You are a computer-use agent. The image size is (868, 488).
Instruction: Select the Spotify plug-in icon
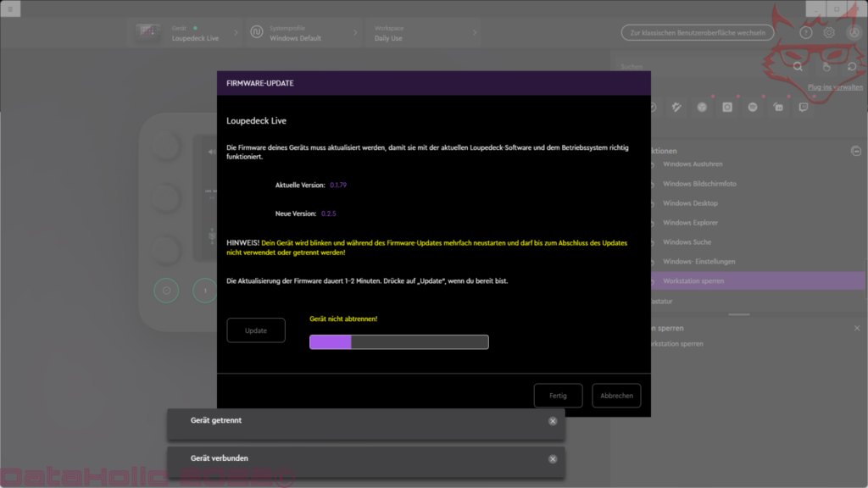[x=753, y=108]
